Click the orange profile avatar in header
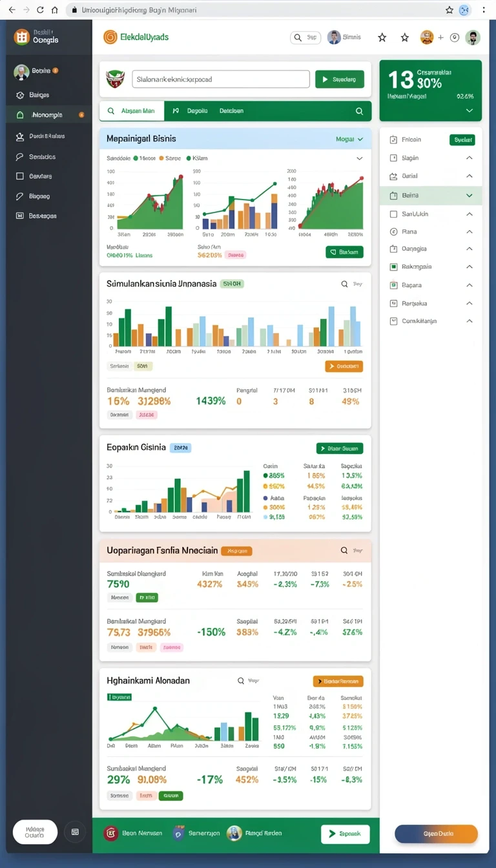496x868 pixels. pos(426,37)
